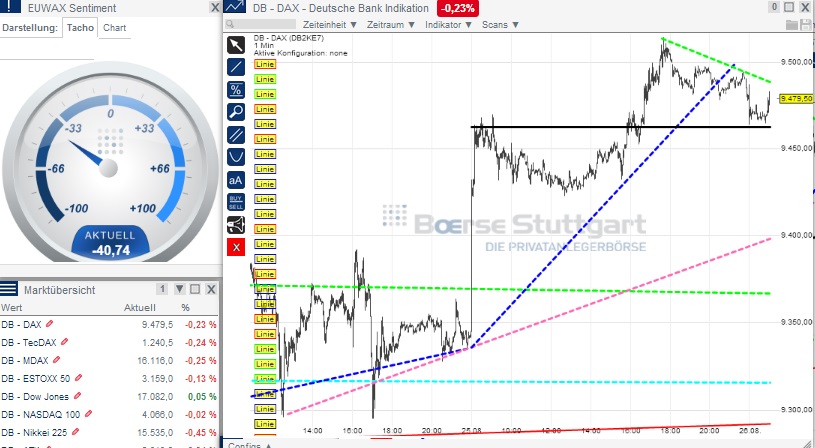Edit DB - MDAX row pencil icon
Viewport: 815px width, 448px height.
(x=57, y=360)
